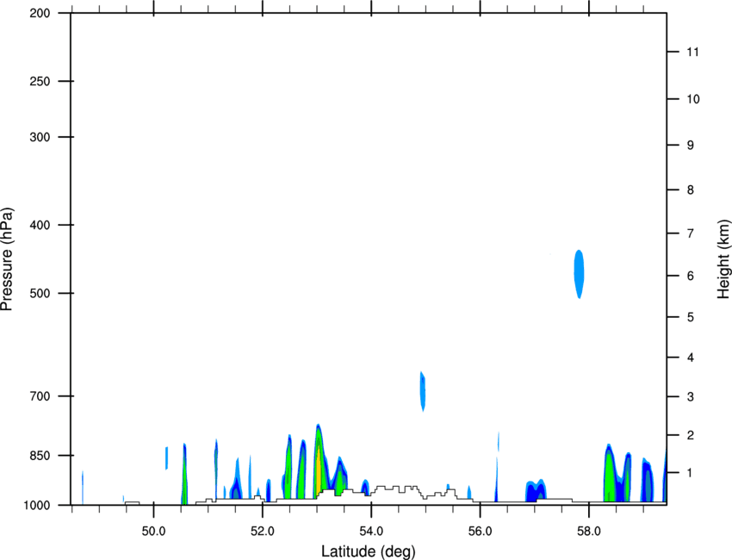Screen dimensions: 732x560
Task: Click height tick label 7
Action: [x=691, y=233]
